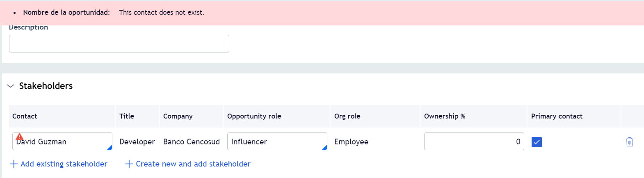The image size is (644, 178).
Task: Uncheck the Primary contact checkbox
Action: tap(537, 142)
